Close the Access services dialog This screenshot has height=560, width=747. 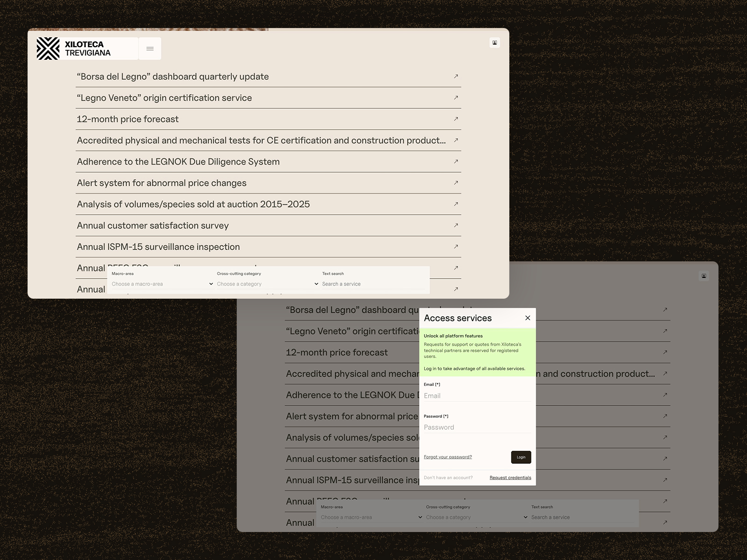coord(528,318)
